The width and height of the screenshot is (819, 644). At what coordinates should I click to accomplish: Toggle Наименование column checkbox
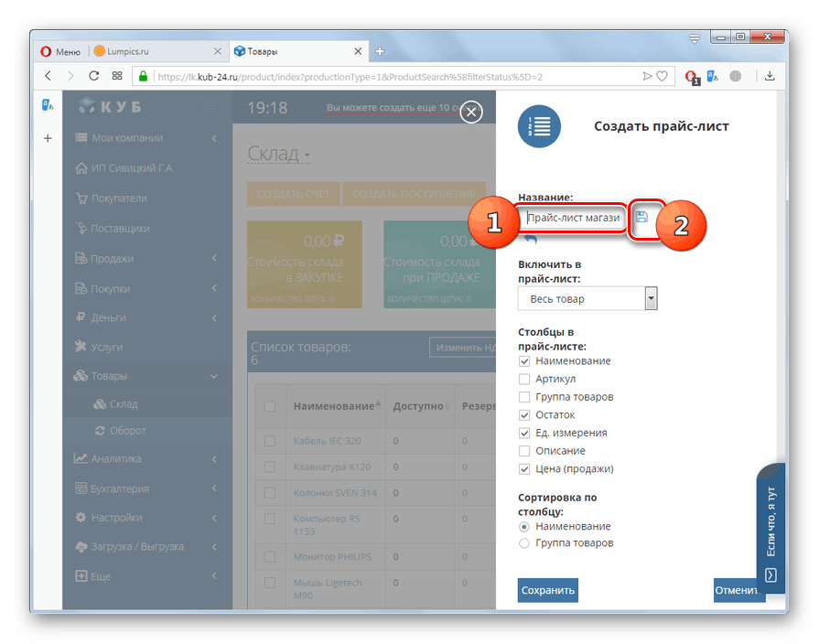tap(524, 361)
